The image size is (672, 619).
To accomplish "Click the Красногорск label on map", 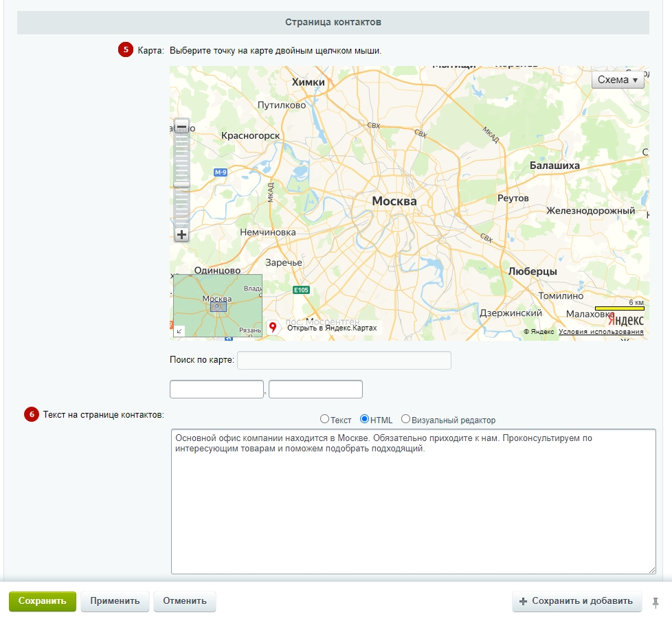I will tap(250, 136).
